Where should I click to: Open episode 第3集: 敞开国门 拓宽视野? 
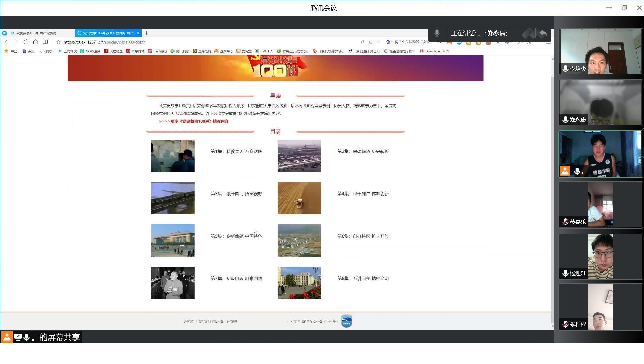coord(236,194)
